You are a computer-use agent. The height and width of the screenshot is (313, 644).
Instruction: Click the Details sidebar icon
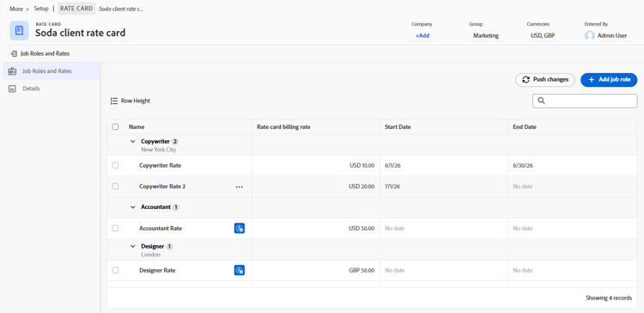point(12,89)
